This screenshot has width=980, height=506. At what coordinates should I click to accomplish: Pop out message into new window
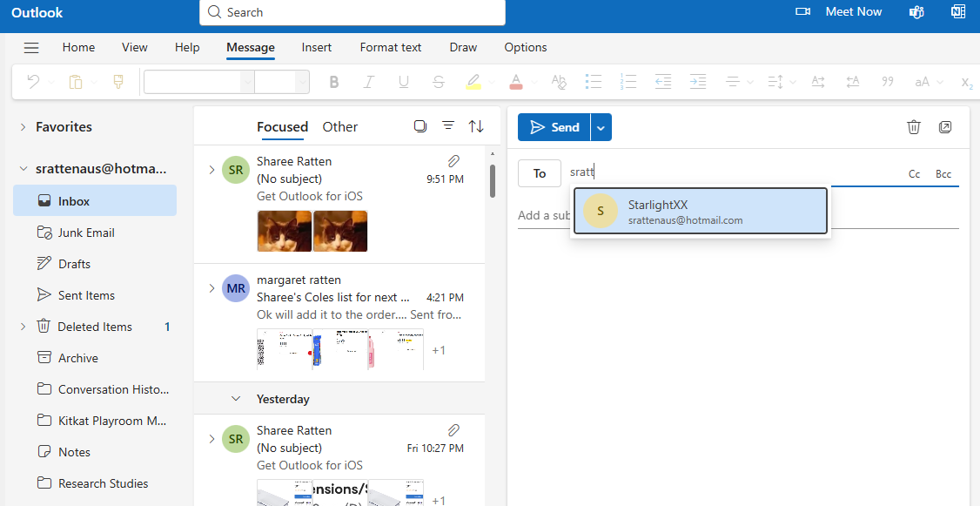pyautogui.click(x=945, y=127)
